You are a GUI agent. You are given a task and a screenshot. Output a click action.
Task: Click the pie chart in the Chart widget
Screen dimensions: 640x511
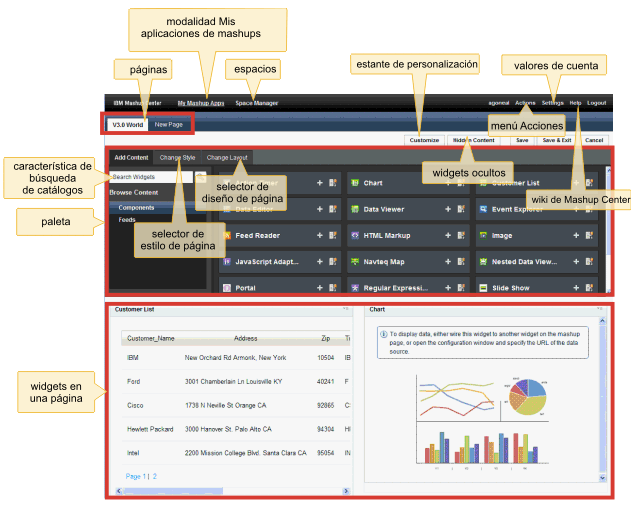click(x=528, y=397)
